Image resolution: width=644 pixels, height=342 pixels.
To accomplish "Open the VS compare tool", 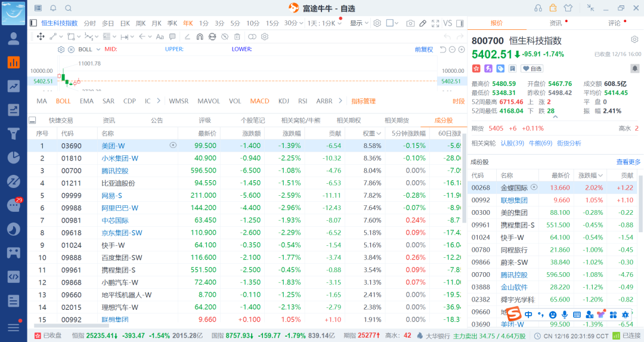I will click(448, 23).
